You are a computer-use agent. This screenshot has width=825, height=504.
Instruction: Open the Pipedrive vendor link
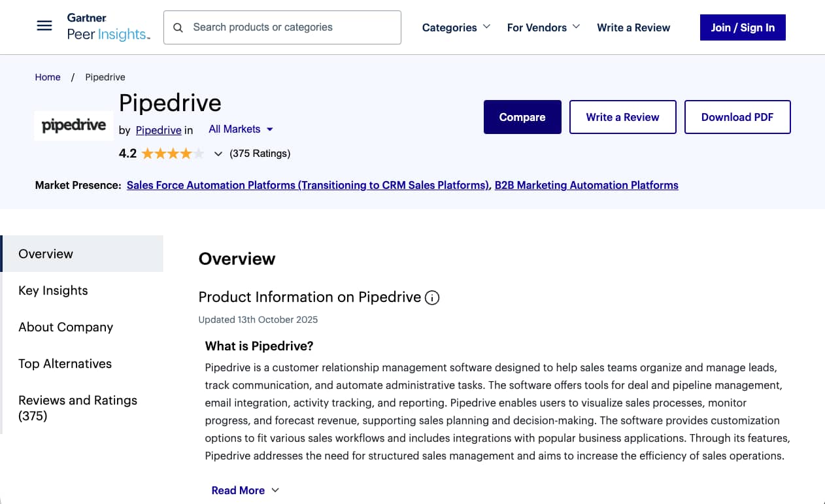[159, 130]
